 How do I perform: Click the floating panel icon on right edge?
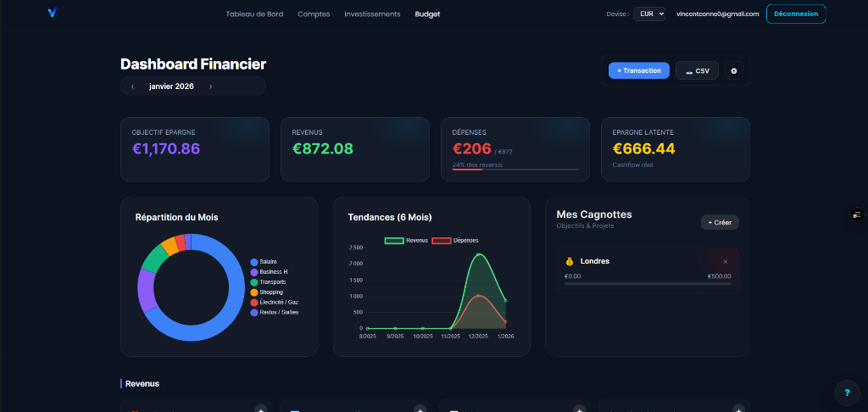tap(857, 215)
